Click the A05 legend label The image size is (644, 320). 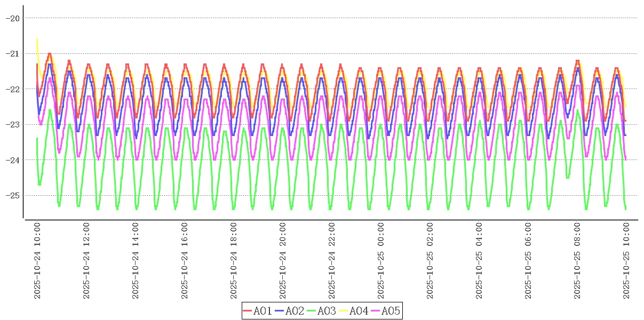pos(391,311)
